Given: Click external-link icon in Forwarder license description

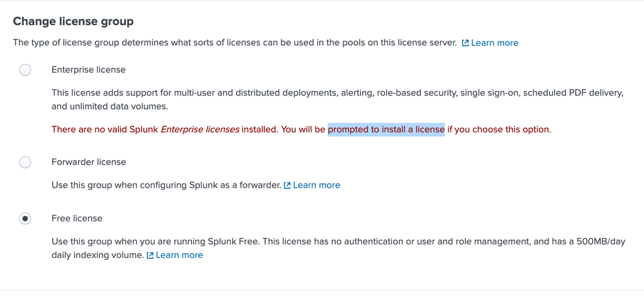Looking at the screenshot, I should pos(288,186).
